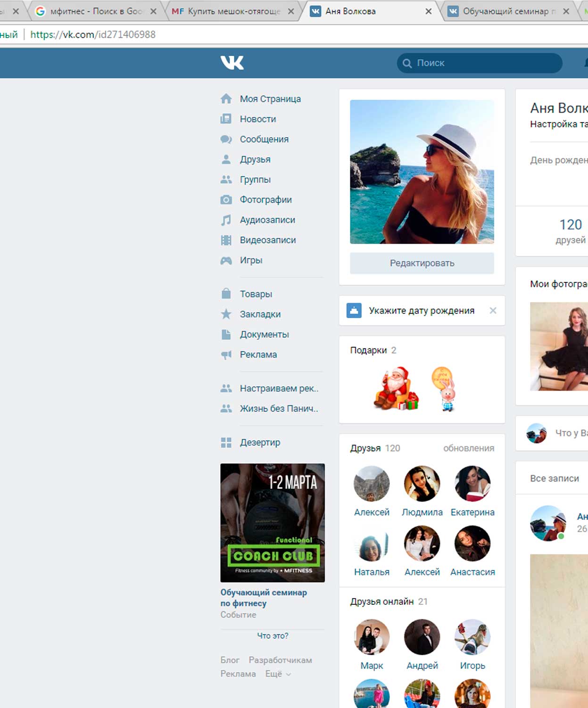Image resolution: width=588 pixels, height=708 pixels.
Task: Click the Поиск search field
Action: pos(480,63)
